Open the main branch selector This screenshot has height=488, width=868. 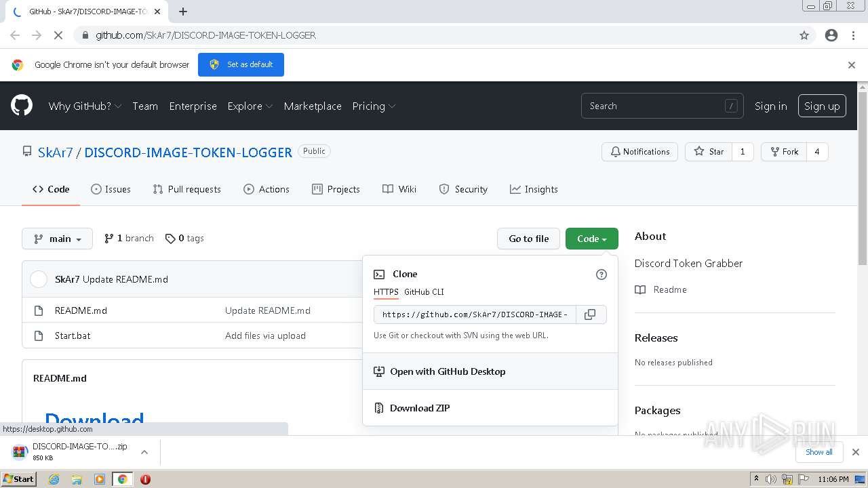pyautogui.click(x=58, y=239)
